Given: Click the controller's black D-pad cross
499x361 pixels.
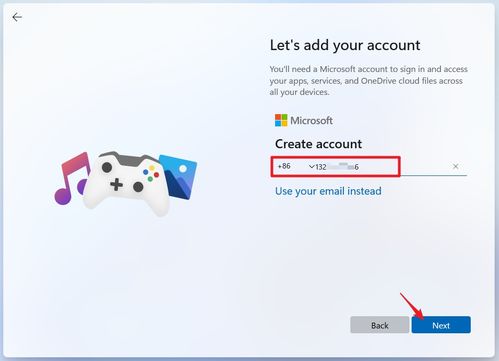Looking at the screenshot, I should tap(116, 184).
